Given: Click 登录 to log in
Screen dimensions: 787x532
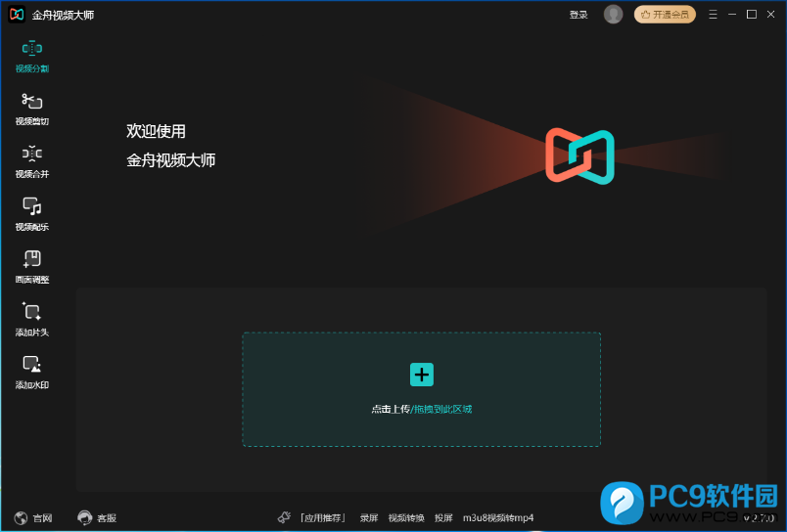Looking at the screenshot, I should pos(579,15).
